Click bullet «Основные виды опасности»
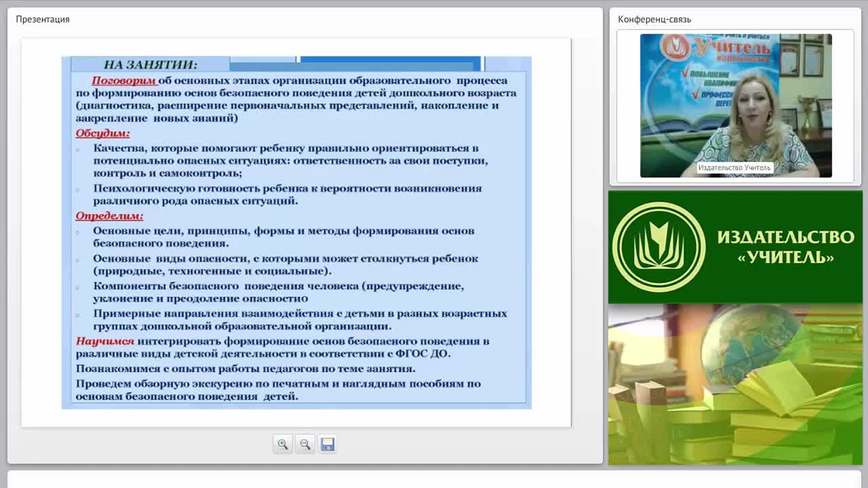Image resolution: width=868 pixels, height=488 pixels. 285,264
